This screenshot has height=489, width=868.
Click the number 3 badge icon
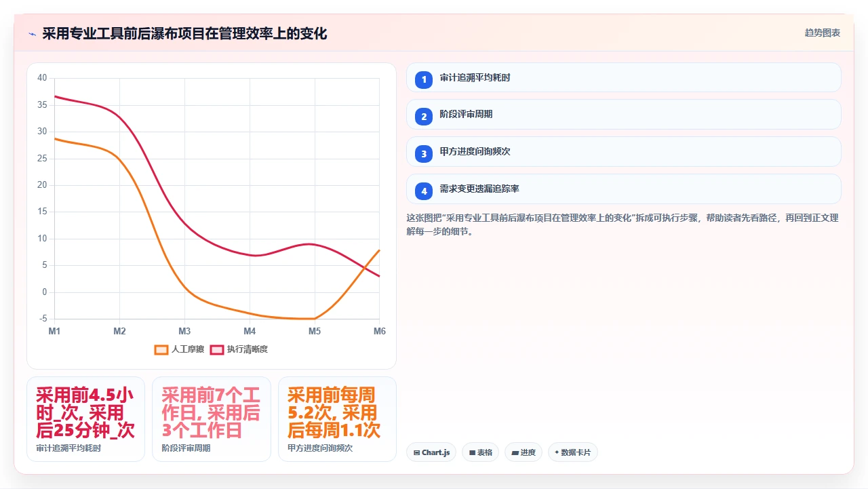coord(424,154)
